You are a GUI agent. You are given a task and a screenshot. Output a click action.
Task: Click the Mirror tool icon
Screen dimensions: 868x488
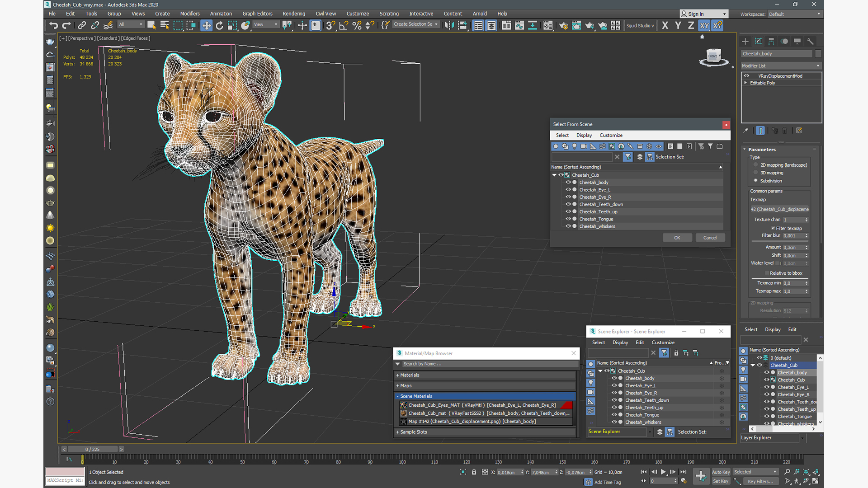[449, 26]
